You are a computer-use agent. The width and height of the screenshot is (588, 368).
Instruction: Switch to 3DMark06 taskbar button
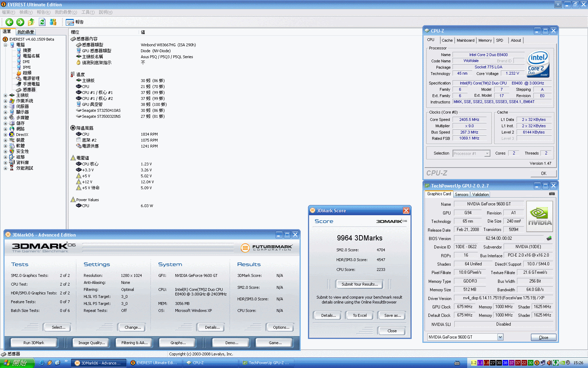[x=98, y=363]
